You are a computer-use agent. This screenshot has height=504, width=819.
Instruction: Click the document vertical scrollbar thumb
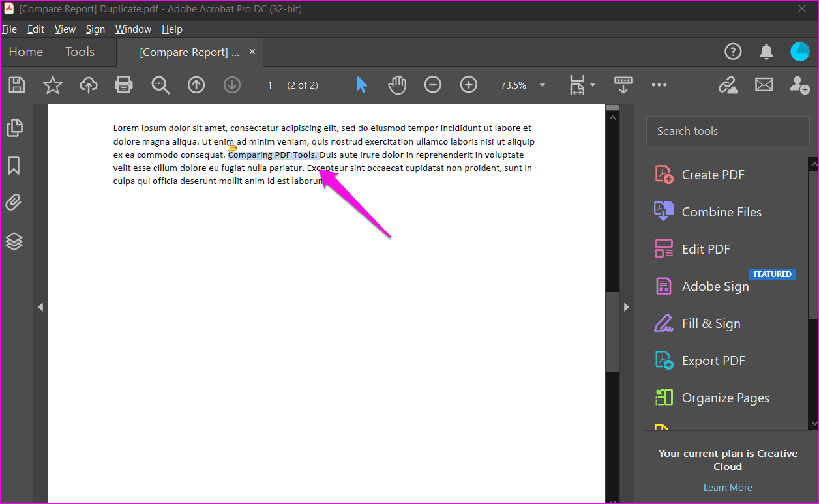pyautogui.click(x=612, y=331)
